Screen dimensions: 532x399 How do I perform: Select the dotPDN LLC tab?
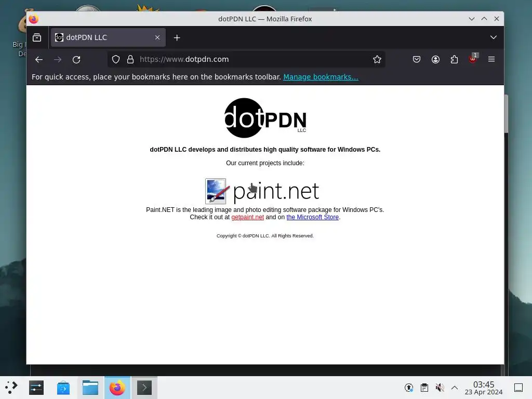108,37
